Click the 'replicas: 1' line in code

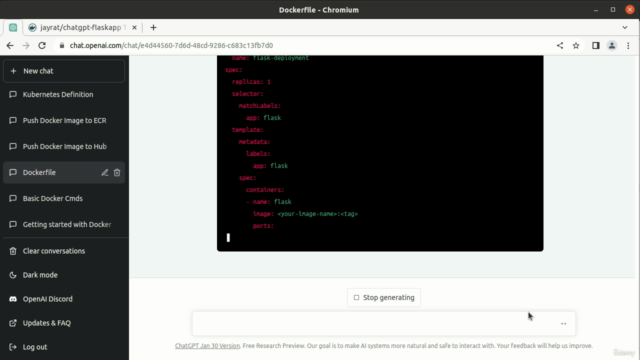[x=251, y=82]
